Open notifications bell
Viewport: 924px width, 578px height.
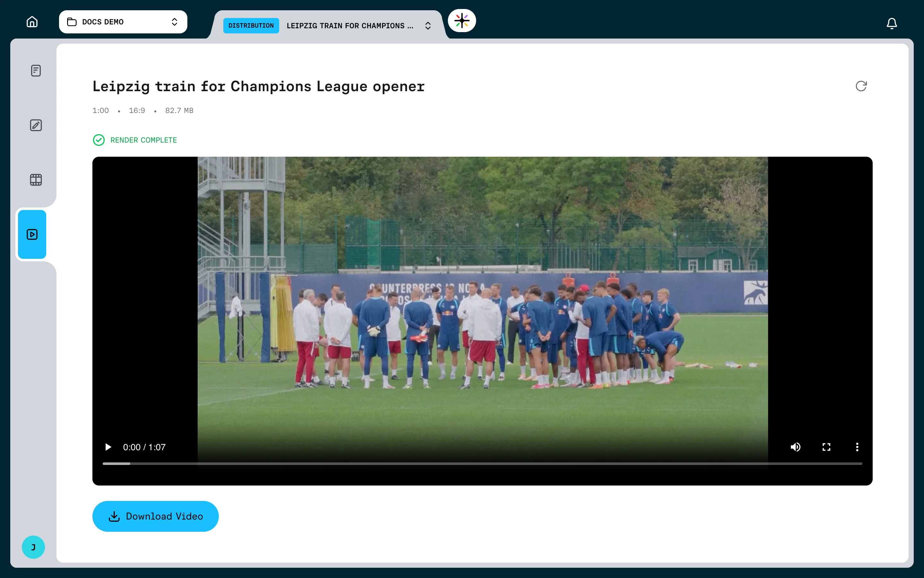(x=892, y=23)
